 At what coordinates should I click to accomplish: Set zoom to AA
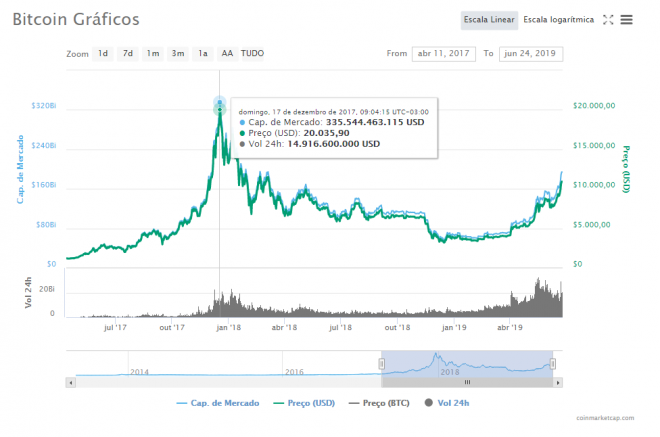pyautogui.click(x=227, y=53)
